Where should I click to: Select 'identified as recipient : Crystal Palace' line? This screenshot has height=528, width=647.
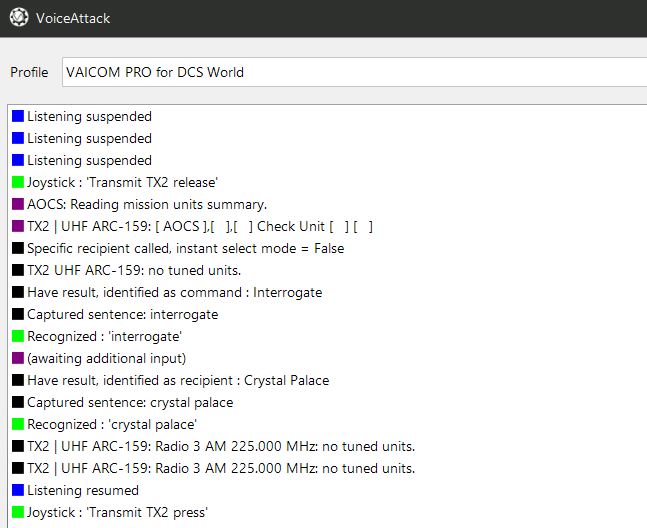pyautogui.click(x=178, y=380)
